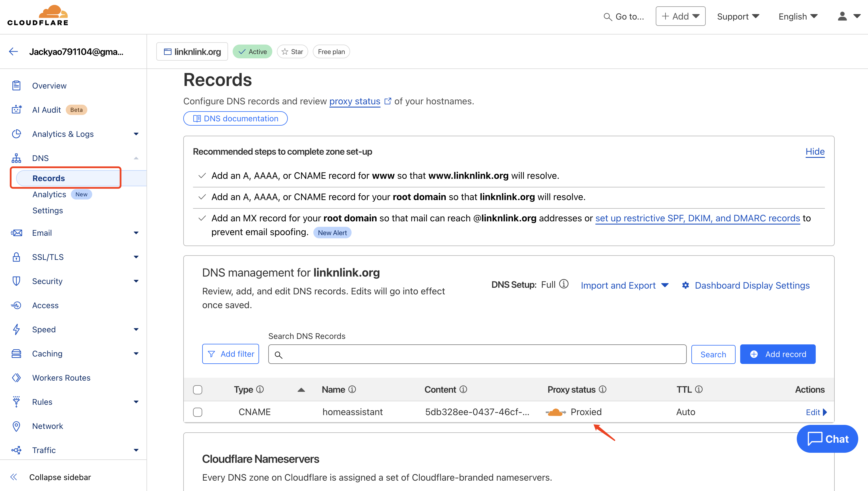
Task: Check the homeassistant CNAME record checkbox
Action: click(197, 412)
